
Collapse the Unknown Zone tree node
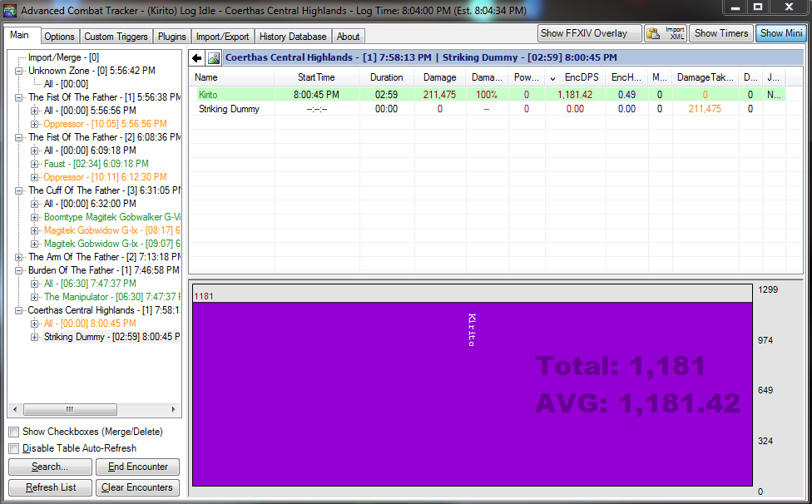tap(19, 71)
